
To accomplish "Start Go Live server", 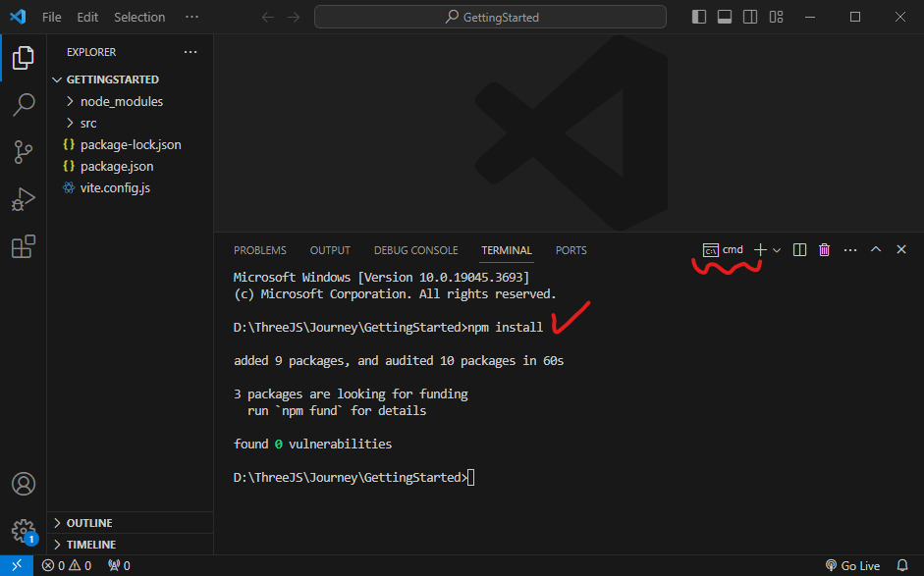I will (852, 565).
